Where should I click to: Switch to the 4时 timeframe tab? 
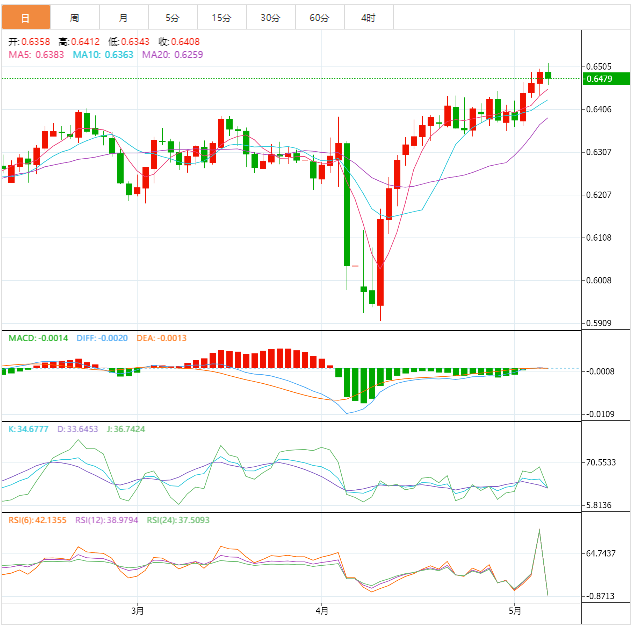coord(368,18)
